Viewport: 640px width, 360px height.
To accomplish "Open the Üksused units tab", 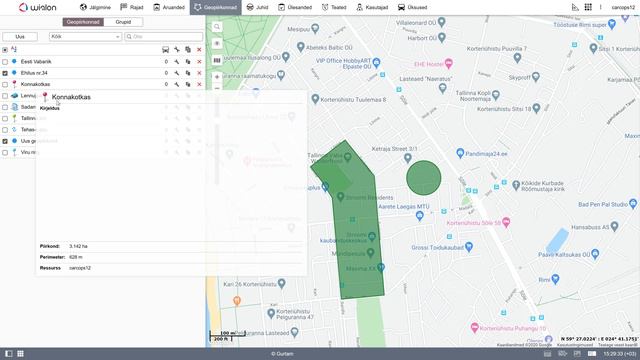I will [412, 7].
